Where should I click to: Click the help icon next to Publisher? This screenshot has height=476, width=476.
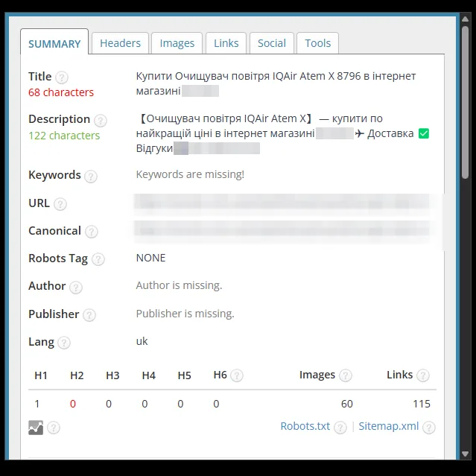click(89, 315)
